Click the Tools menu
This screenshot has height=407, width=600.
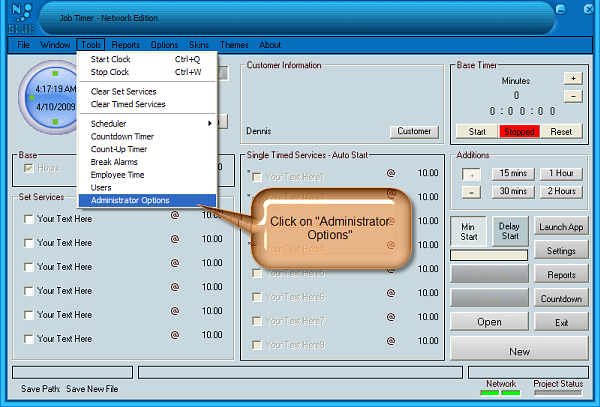click(91, 45)
